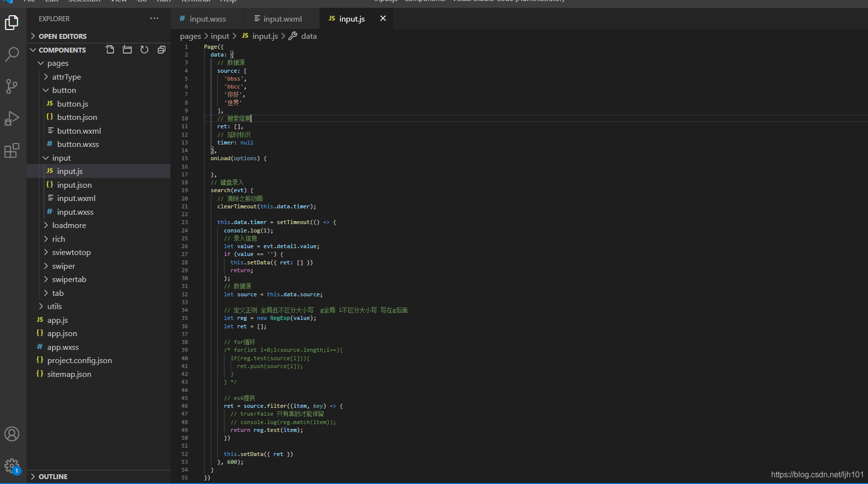
Task: Click the New File icon in Explorer
Action: pos(110,50)
